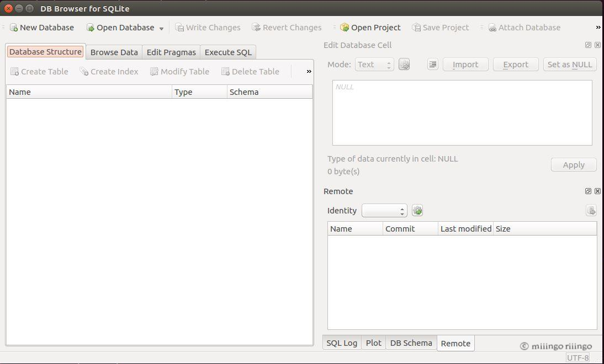
Task: Open the Identity dropdown
Action: coord(384,211)
